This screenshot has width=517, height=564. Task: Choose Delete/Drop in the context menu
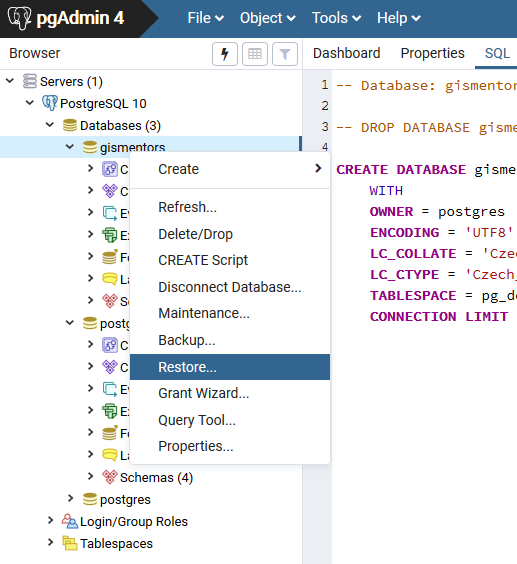coord(230,234)
